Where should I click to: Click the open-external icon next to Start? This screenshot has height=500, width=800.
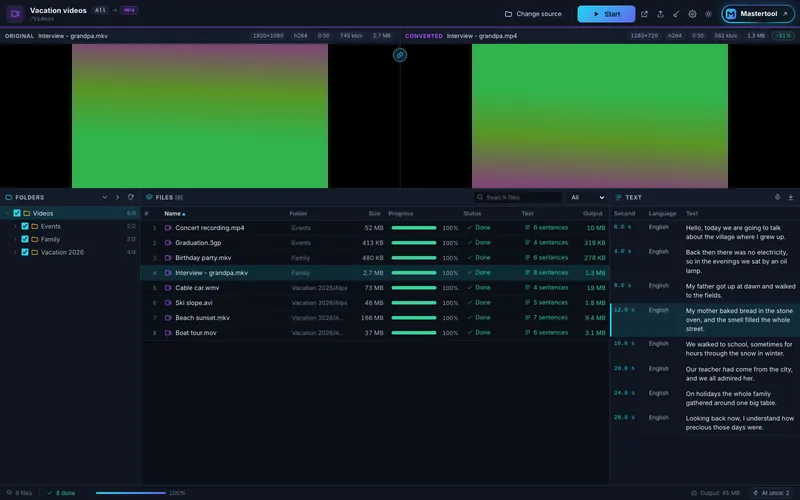(644, 14)
